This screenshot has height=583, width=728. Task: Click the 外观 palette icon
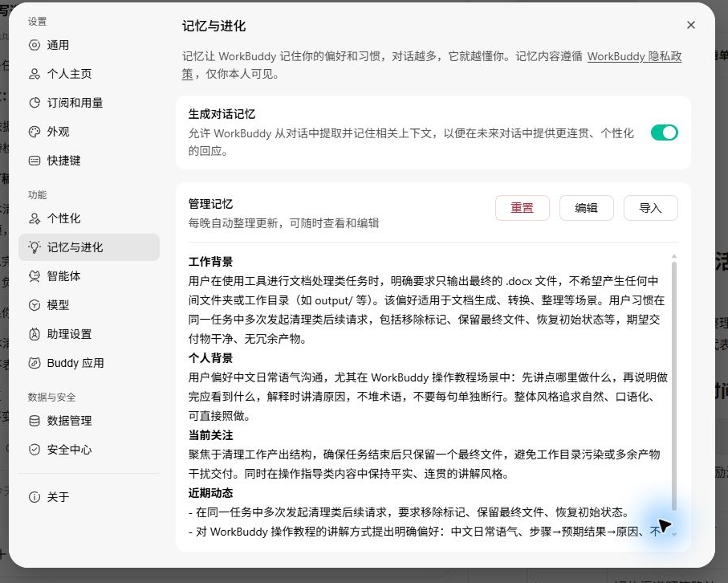35,132
